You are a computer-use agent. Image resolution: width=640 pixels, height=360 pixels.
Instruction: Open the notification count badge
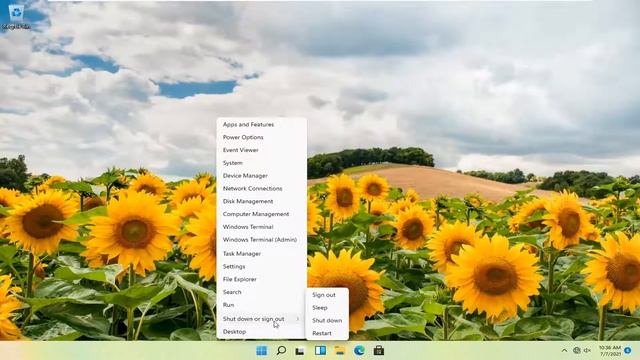coord(628,351)
